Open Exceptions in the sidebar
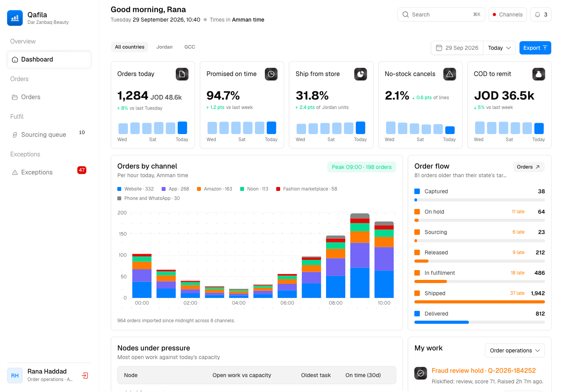 pyautogui.click(x=49, y=172)
